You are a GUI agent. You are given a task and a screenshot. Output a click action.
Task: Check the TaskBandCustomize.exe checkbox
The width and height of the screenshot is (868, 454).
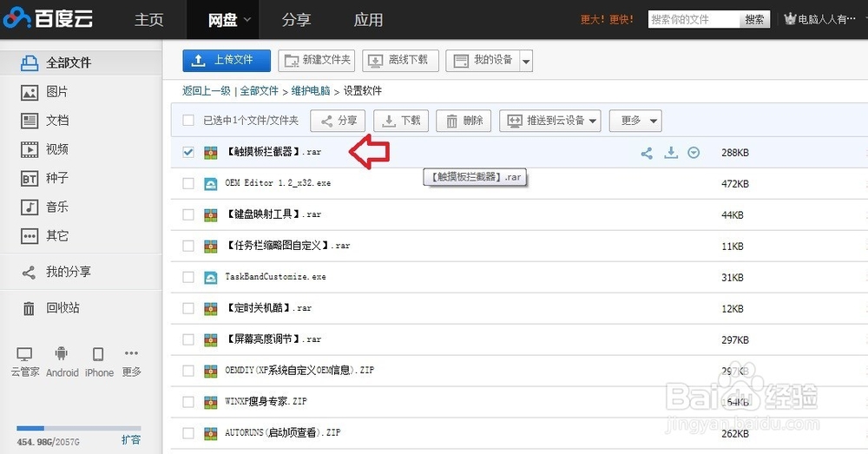pyautogui.click(x=188, y=277)
